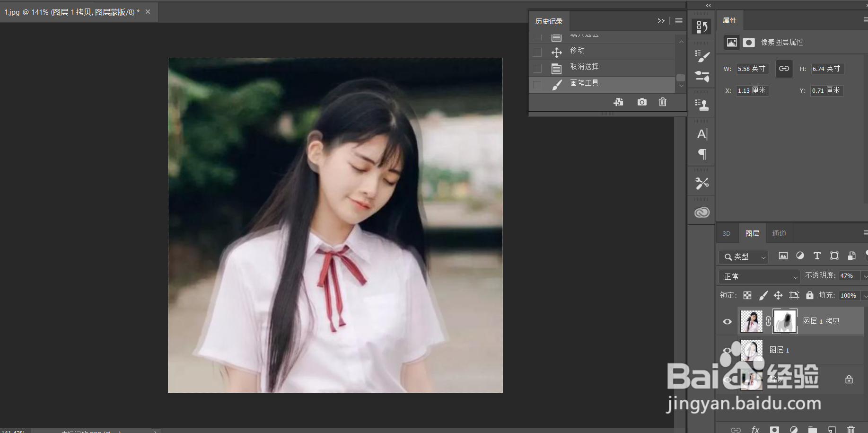Enable the history brush checkbox for 画笔工具
This screenshot has height=433, width=868.
(x=537, y=84)
